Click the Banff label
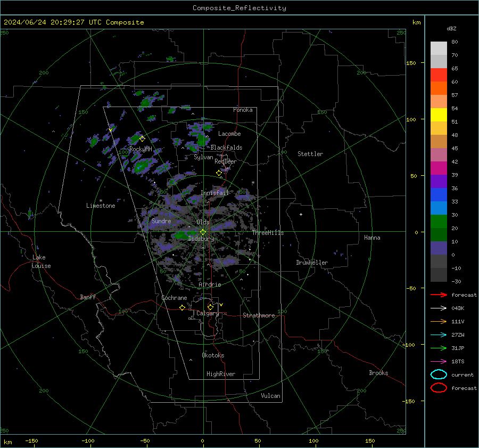 pyautogui.click(x=88, y=297)
